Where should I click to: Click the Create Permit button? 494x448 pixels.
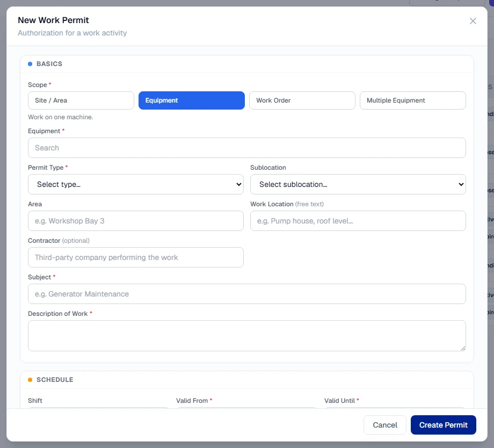[x=444, y=425]
